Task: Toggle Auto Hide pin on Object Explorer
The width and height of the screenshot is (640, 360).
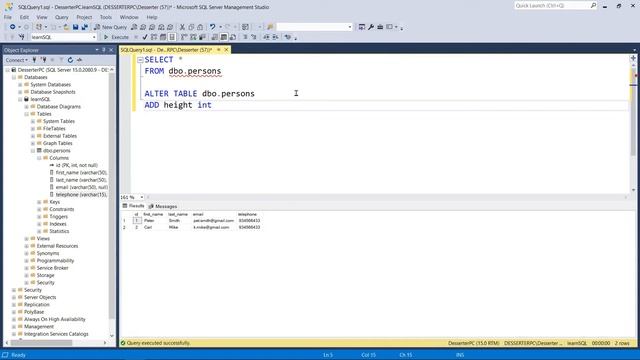Action: click(x=104, y=50)
